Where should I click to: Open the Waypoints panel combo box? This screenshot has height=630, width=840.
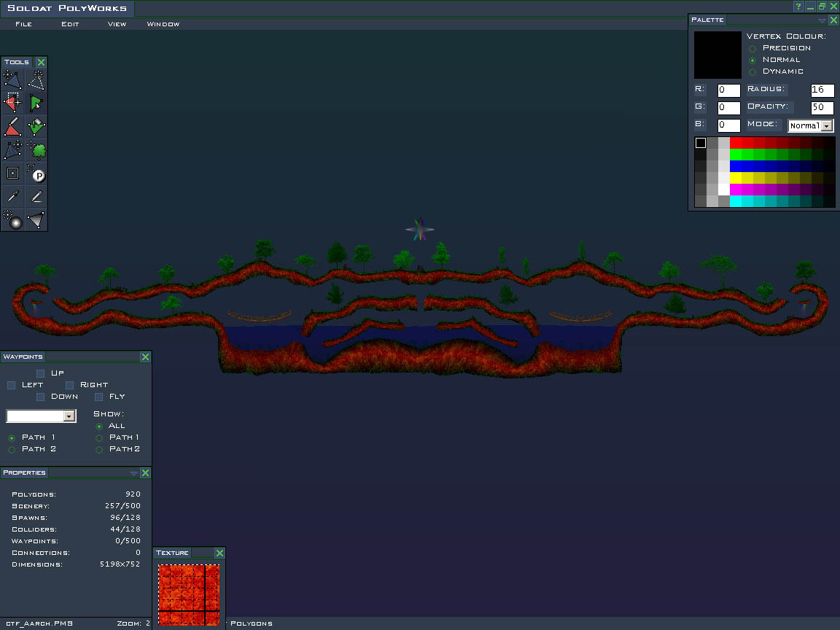69,416
